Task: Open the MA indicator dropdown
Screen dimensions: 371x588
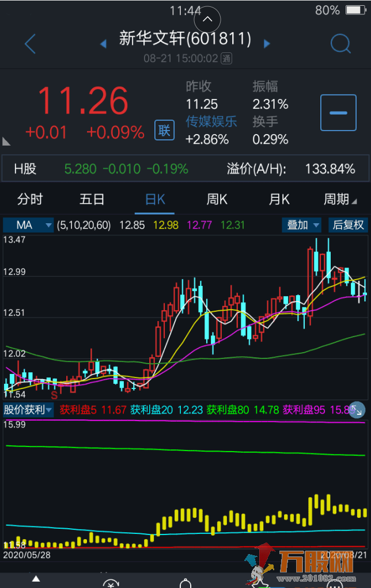Action: point(28,225)
